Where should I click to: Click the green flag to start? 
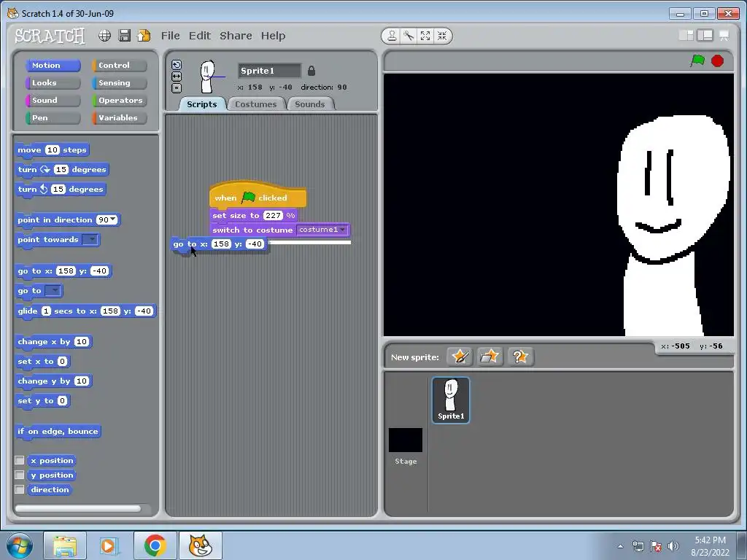click(697, 61)
